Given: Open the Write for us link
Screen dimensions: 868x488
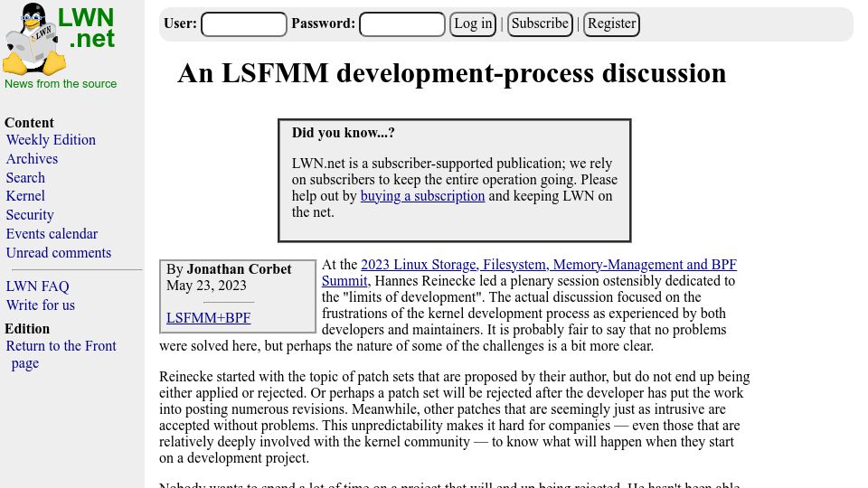Looking at the screenshot, I should pyautogui.click(x=41, y=305).
